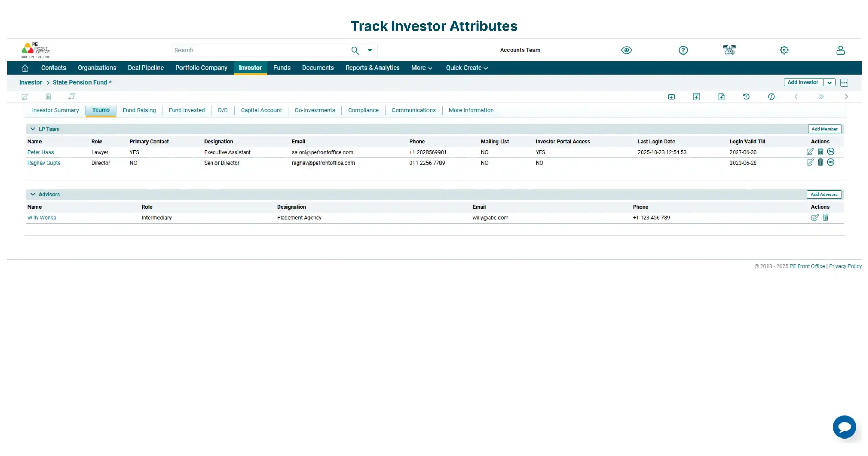The height and width of the screenshot is (456, 868).
Task: Duplicate the investor record
Action: (72, 97)
